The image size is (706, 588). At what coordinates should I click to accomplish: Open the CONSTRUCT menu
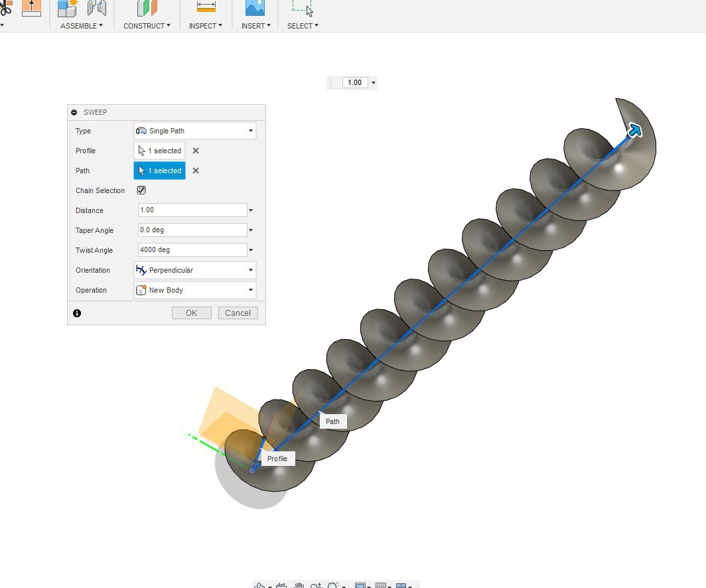pos(147,26)
